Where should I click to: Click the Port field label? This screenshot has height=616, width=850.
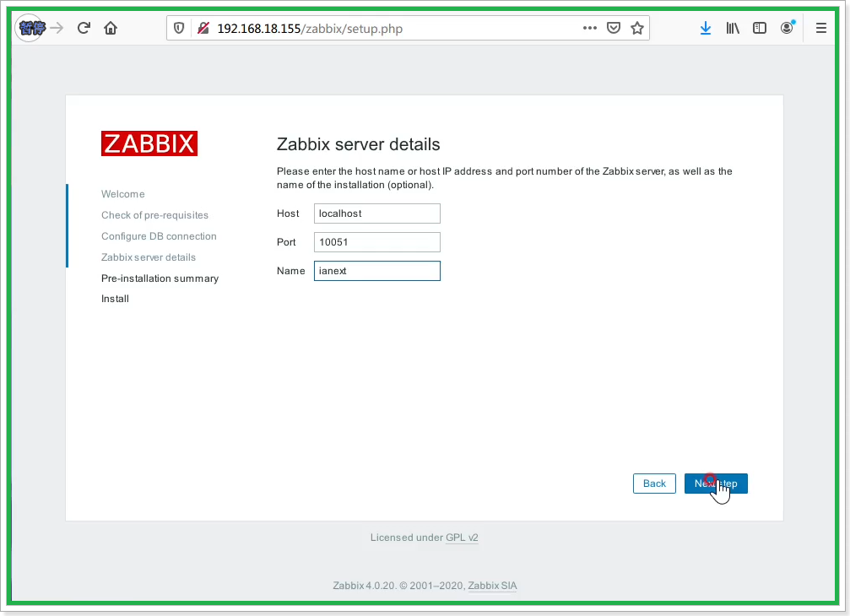(x=286, y=242)
